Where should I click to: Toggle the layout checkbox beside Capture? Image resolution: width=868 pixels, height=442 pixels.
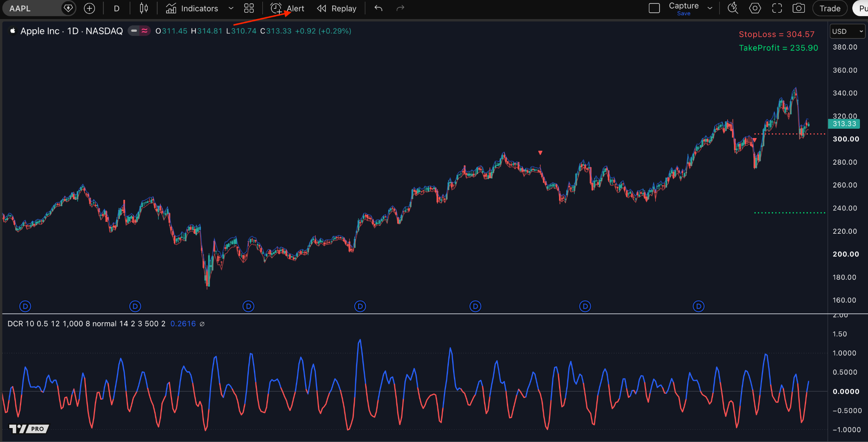(x=654, y=8)
